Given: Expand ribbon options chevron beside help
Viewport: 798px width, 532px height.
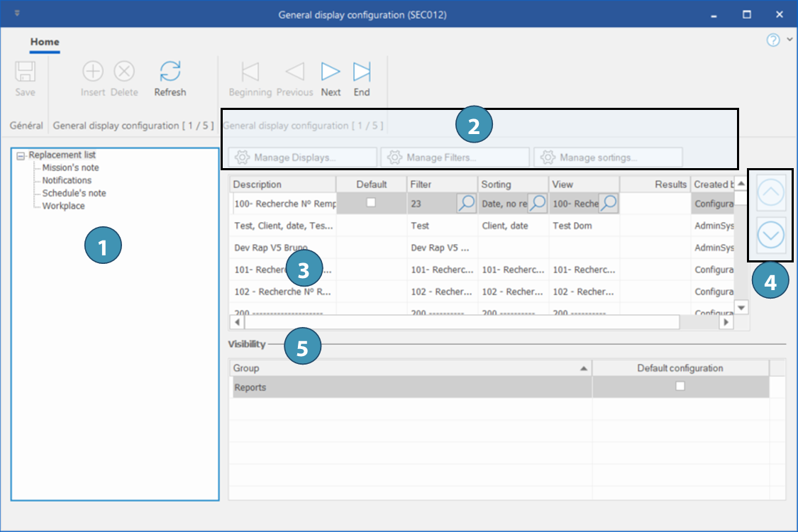Looking at the screenshot, I should pos(789,40).
